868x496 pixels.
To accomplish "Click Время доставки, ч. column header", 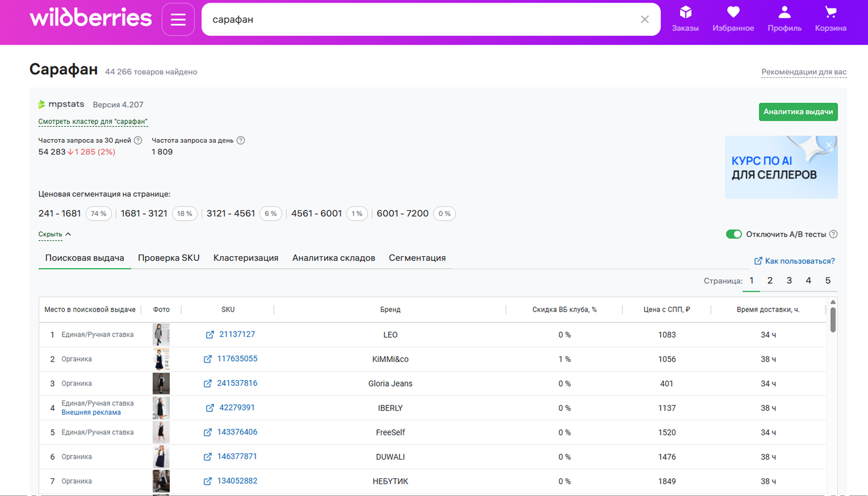I will 768,309.
